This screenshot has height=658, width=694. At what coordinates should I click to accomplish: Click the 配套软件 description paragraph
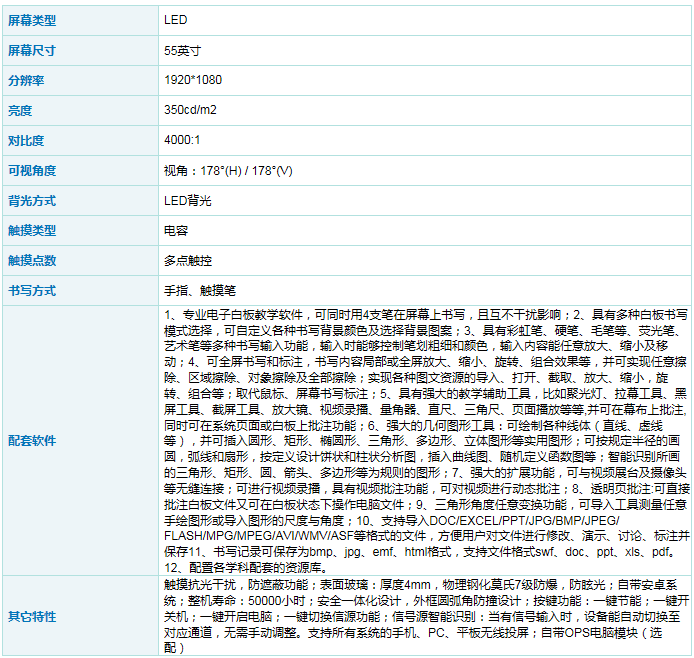pyautogui.click(x=427, y=441)
